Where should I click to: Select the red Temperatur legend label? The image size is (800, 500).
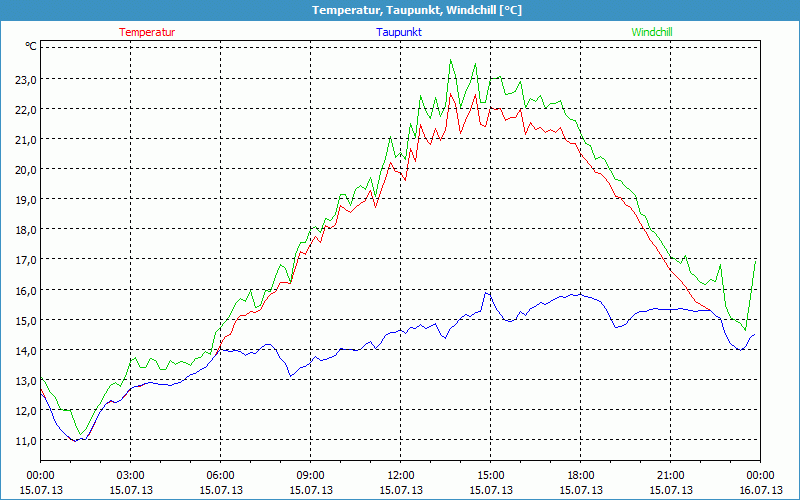tap(147, 32)
